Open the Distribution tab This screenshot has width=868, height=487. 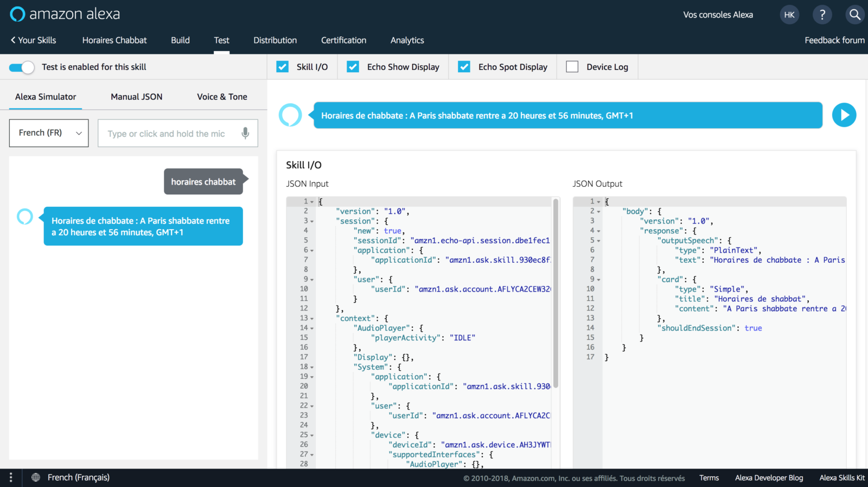click(275, 40)
